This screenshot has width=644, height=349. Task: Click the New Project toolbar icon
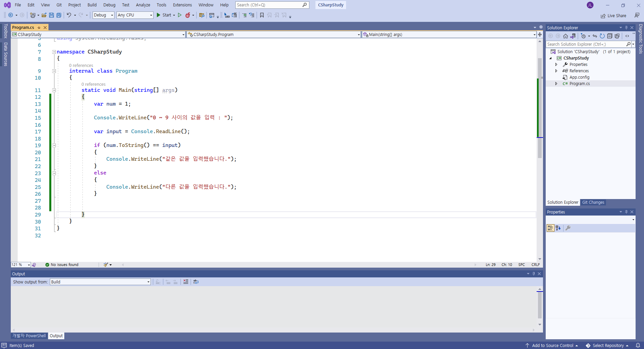33,15
